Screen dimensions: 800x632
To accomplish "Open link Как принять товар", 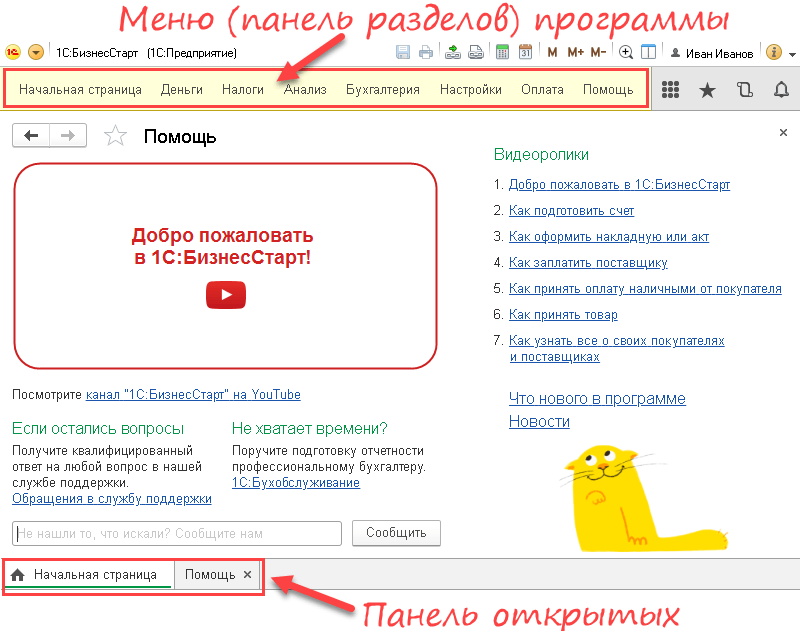I will click(x=563, y=315).
